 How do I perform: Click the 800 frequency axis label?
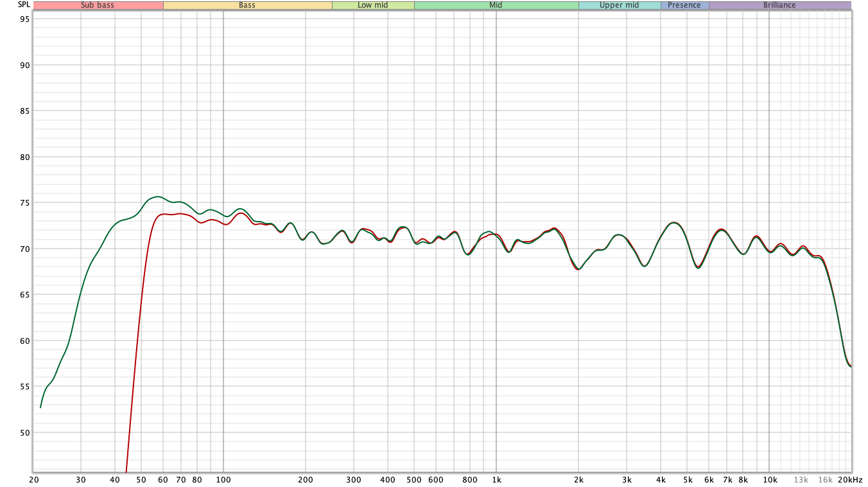(470, 480)
